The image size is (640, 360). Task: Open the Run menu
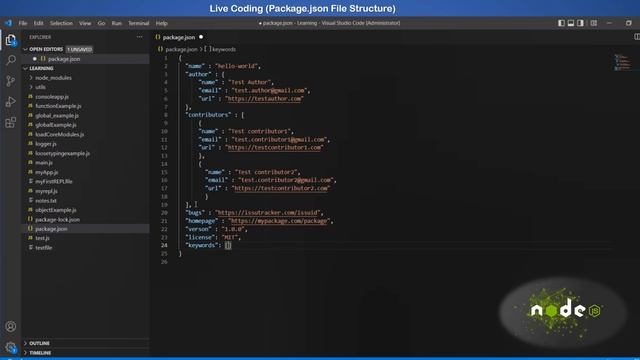pyautogui.click(x=117, y=23)
